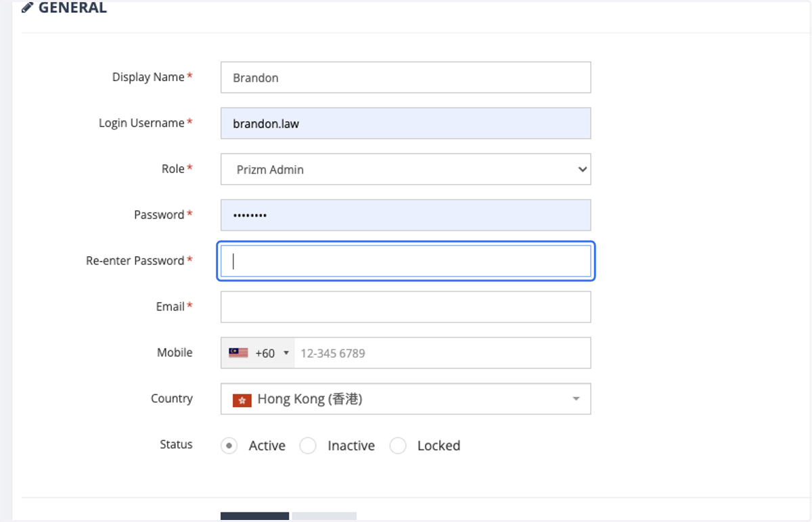Click the Re-enter Password label
812x522 pixels.
click(135, 261)
